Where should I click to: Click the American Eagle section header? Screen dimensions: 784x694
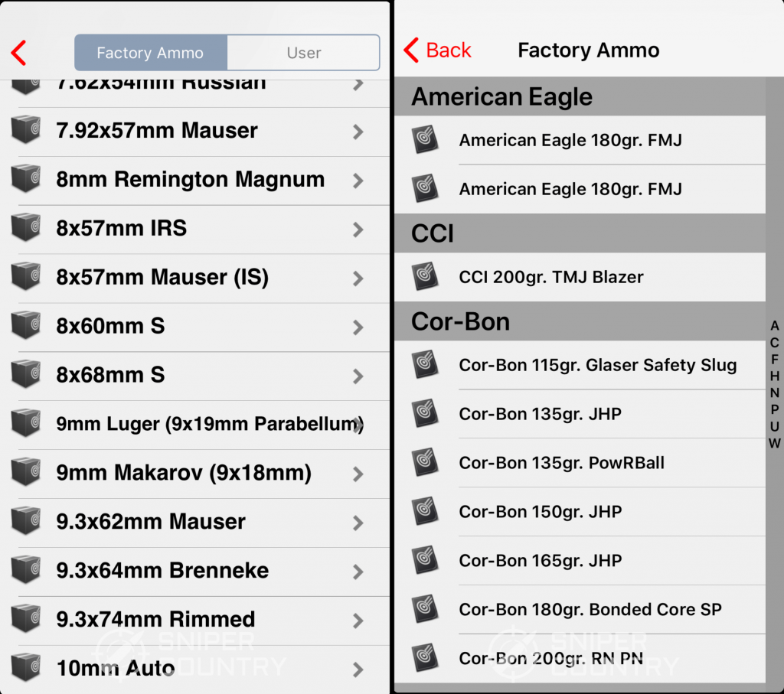pyautogui.click(x=580, y=96)
